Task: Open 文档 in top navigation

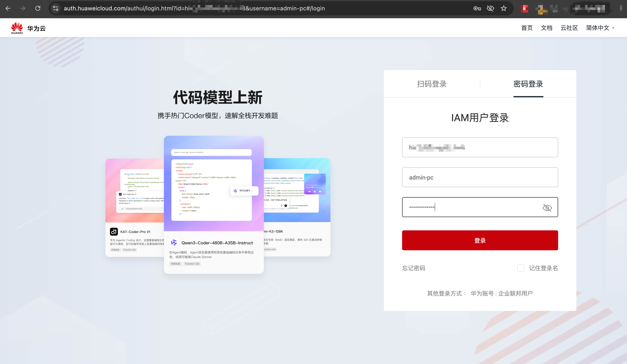Action: [x=546, y=28]
